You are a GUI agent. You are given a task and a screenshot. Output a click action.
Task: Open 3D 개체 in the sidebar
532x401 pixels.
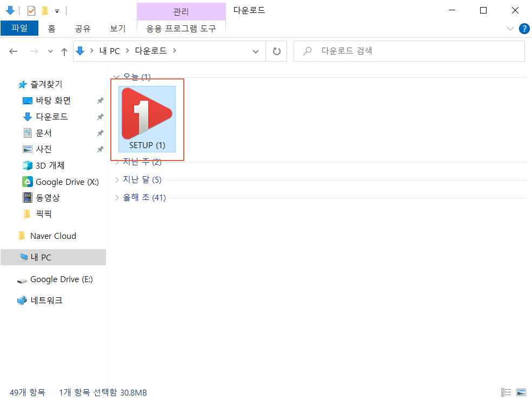pos(50,165)
